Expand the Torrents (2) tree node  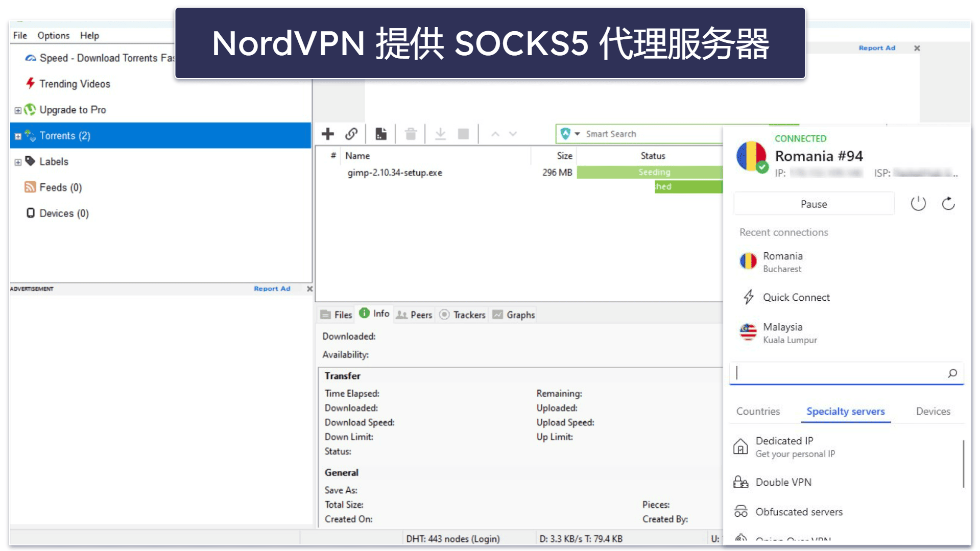(18, 136)
